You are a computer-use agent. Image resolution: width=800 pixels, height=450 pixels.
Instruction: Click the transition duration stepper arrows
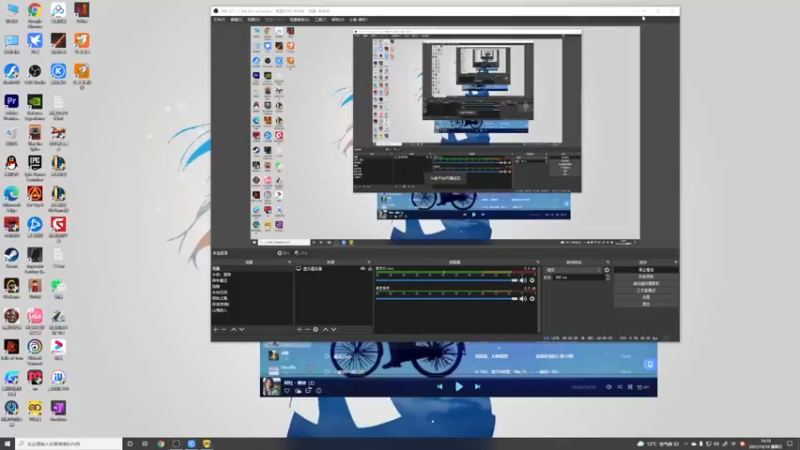607,277
